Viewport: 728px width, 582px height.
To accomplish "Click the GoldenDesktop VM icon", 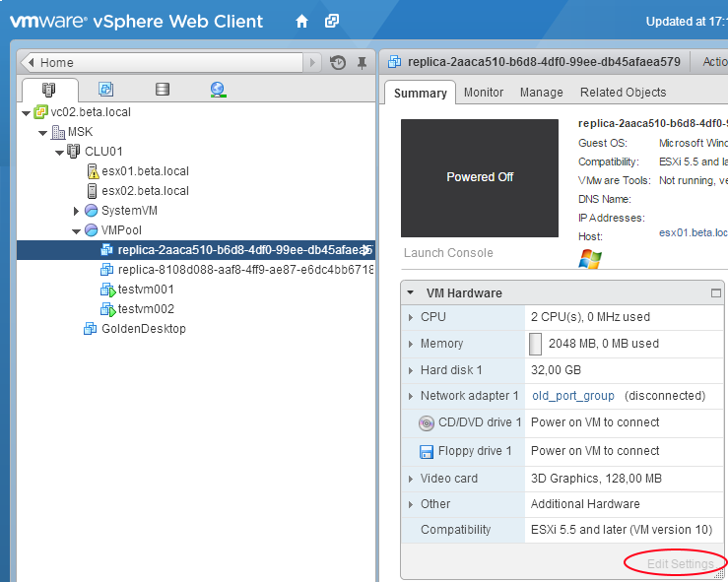I will (90, 329).
